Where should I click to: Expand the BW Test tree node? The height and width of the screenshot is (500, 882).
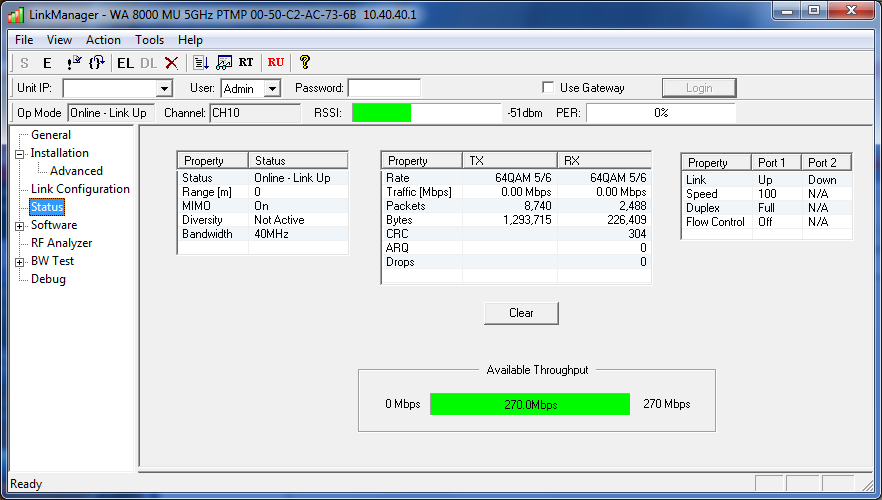pos(20,262)
